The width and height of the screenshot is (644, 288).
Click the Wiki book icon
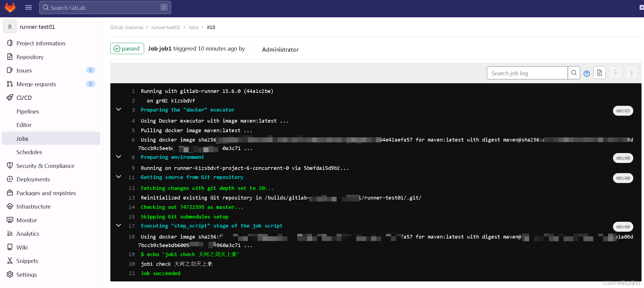coord(10,247)
